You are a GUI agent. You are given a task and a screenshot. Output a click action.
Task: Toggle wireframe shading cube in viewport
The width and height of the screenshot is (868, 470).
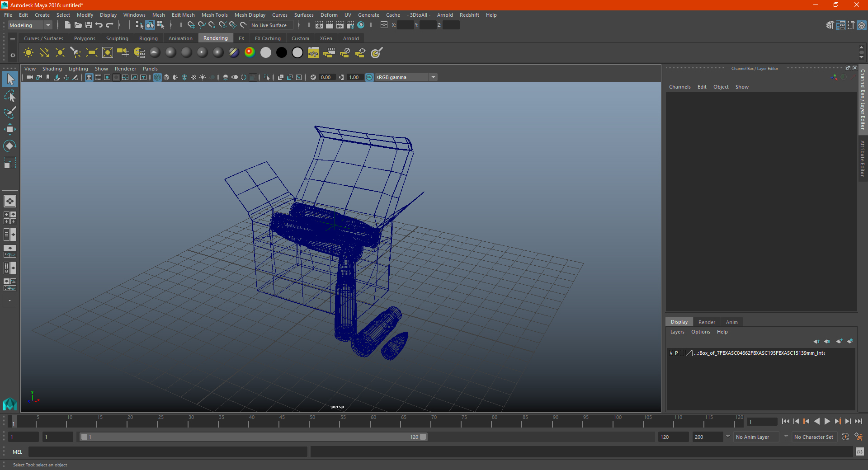[157, 77]
